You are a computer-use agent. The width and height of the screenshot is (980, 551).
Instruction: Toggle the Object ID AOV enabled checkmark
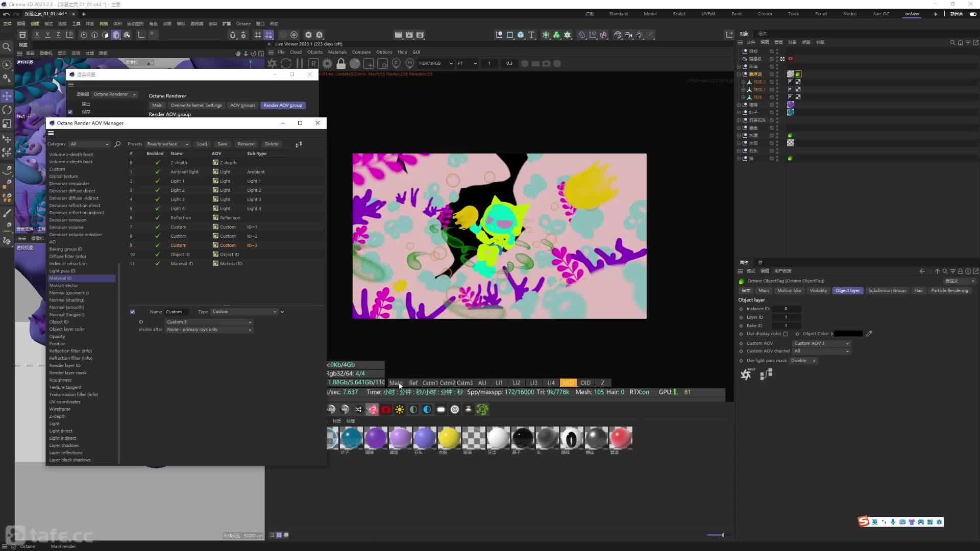pos(157,254)
